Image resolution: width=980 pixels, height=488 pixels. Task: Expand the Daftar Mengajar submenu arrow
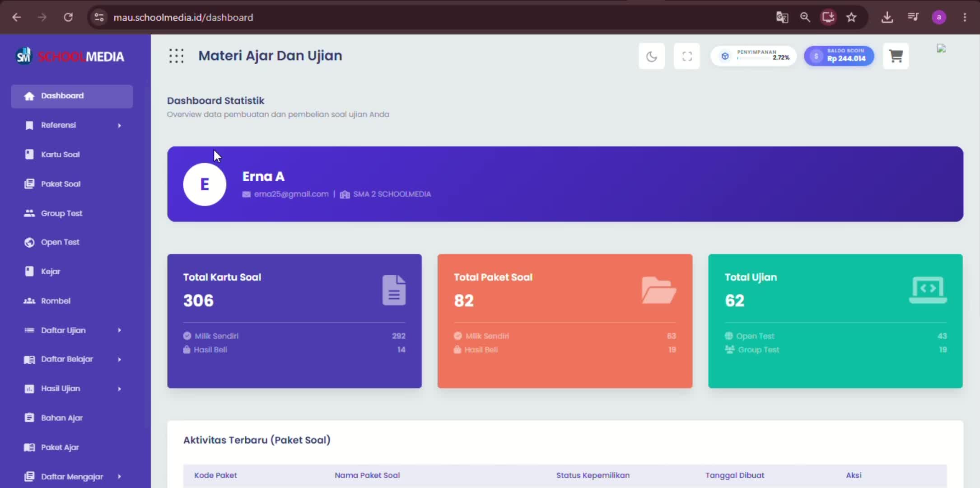119,477
